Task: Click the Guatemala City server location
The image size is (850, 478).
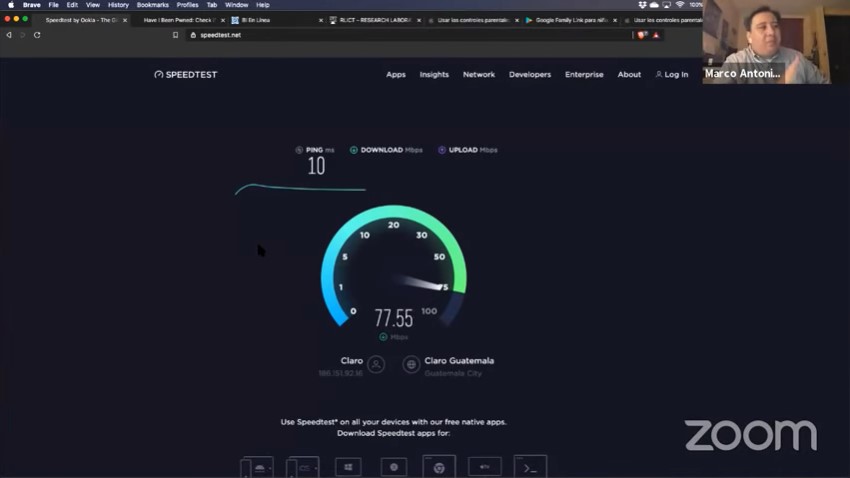Action: tap(453, 373)
